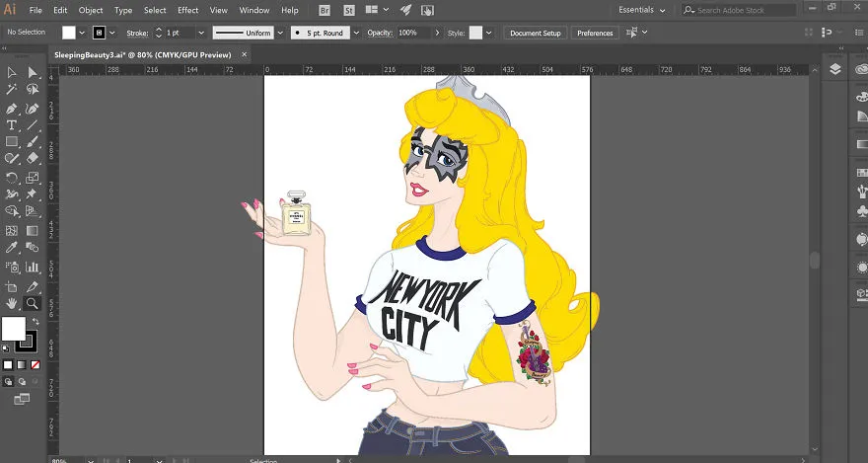
Task: Expand the Essentials workspace dropdown
Action: (x=642, y=10)
